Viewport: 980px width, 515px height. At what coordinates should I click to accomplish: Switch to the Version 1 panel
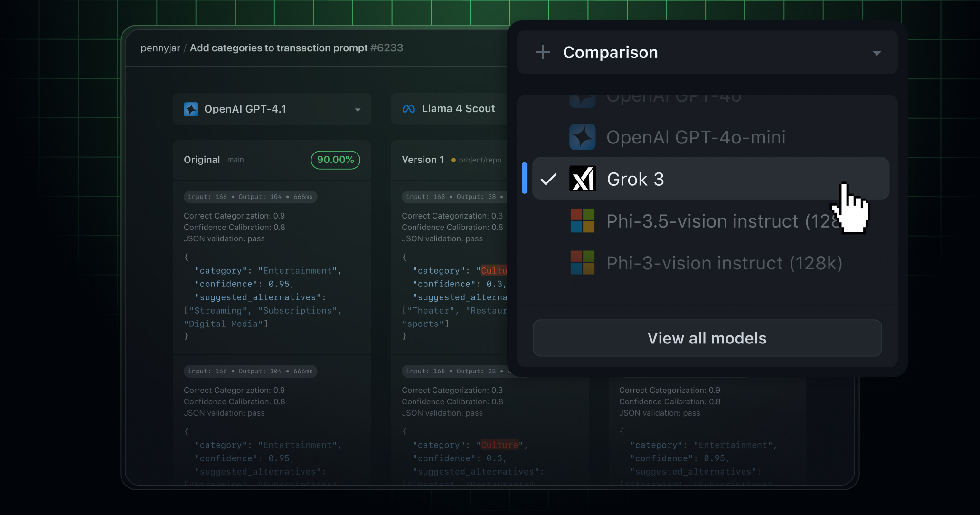click(x=423, y=160)
